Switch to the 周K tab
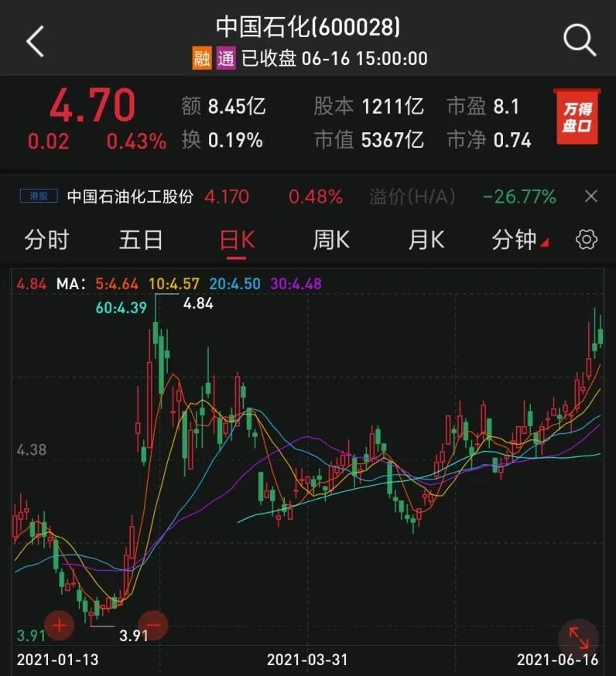Screen dimensions: 616x676 click(x=331, y=240)
